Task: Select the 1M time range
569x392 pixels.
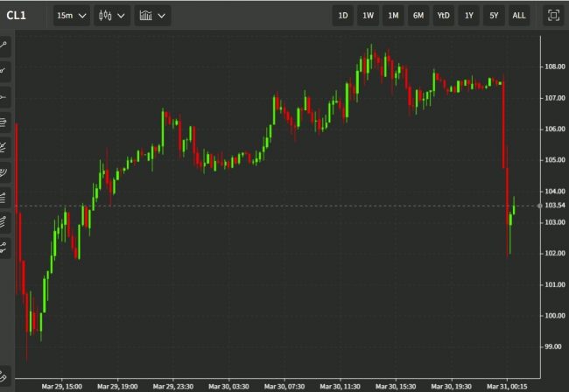Action: pos(394,16)
